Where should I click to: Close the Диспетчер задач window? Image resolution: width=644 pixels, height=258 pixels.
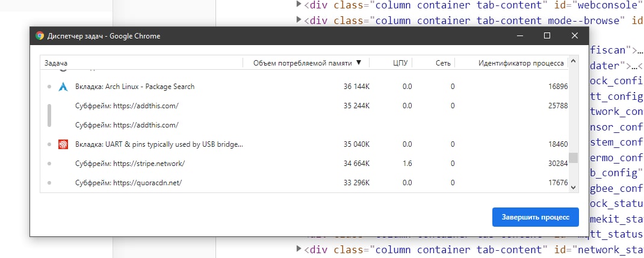coord(574,36)
